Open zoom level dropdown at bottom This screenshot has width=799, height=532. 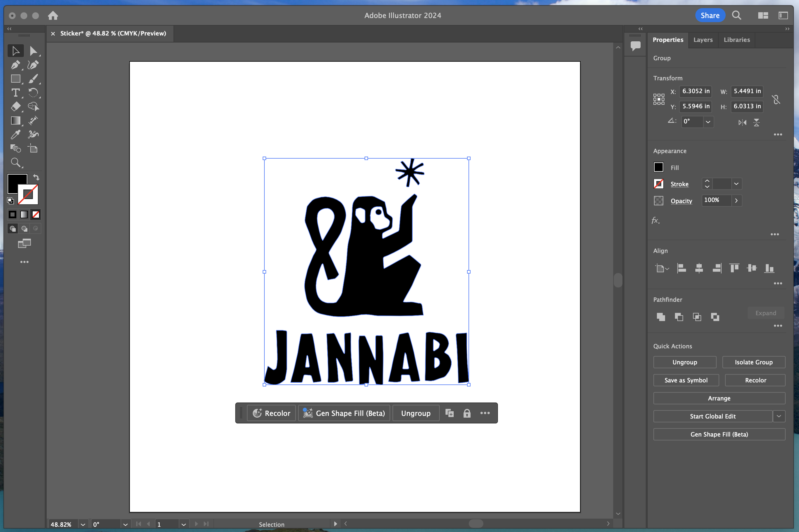(83, 524)
